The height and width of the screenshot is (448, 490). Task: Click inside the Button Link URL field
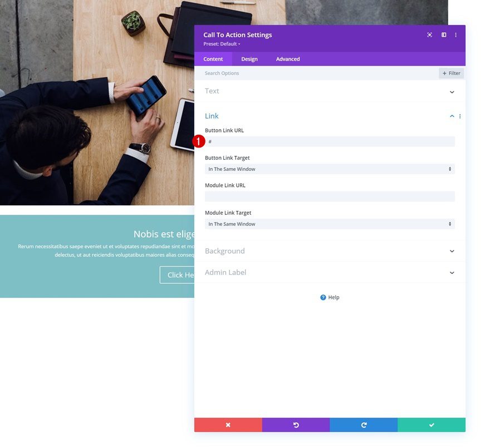click(x=330, y=141)
